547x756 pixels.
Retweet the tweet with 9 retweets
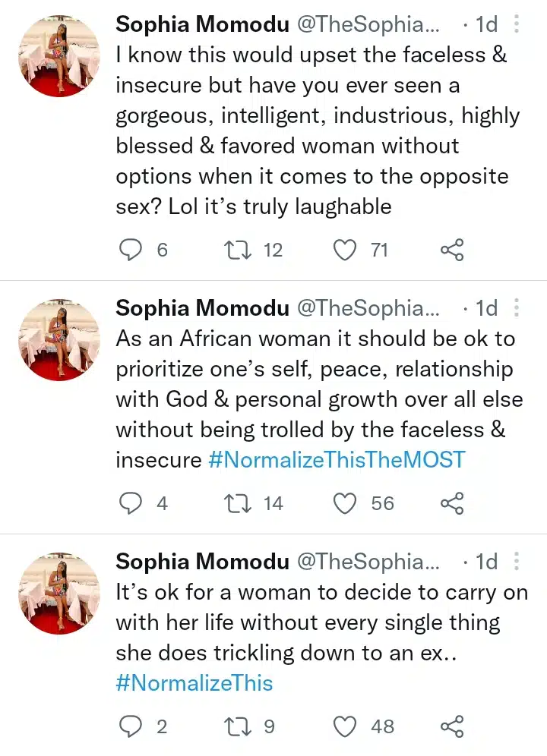coord(239,726)
